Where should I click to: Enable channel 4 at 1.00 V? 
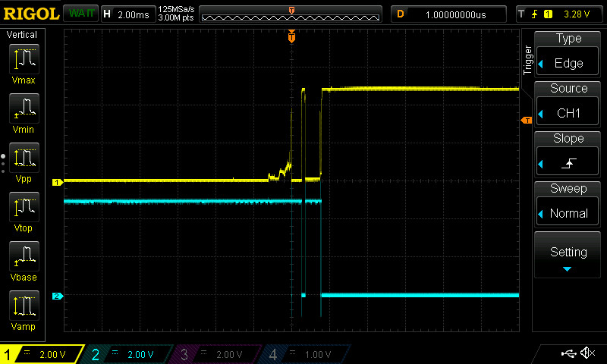(305, 354)
